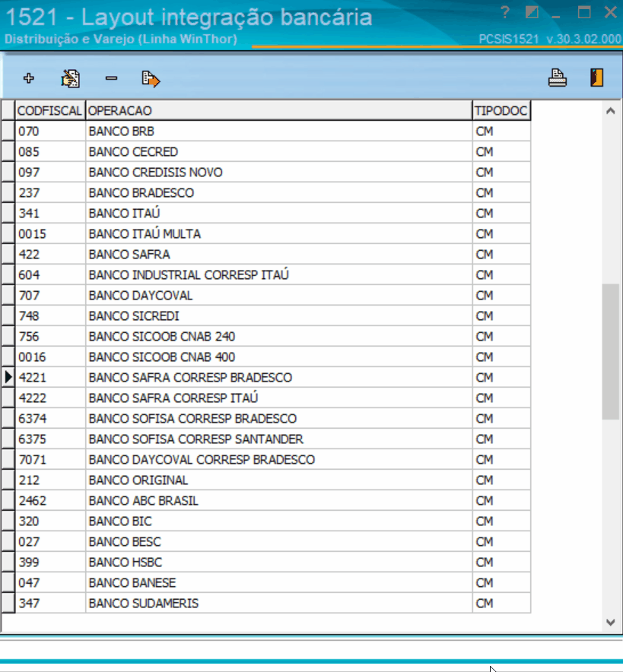Click the row indicator arrow beside 4221
Viewport: 623px width, 672px height.
8,378
